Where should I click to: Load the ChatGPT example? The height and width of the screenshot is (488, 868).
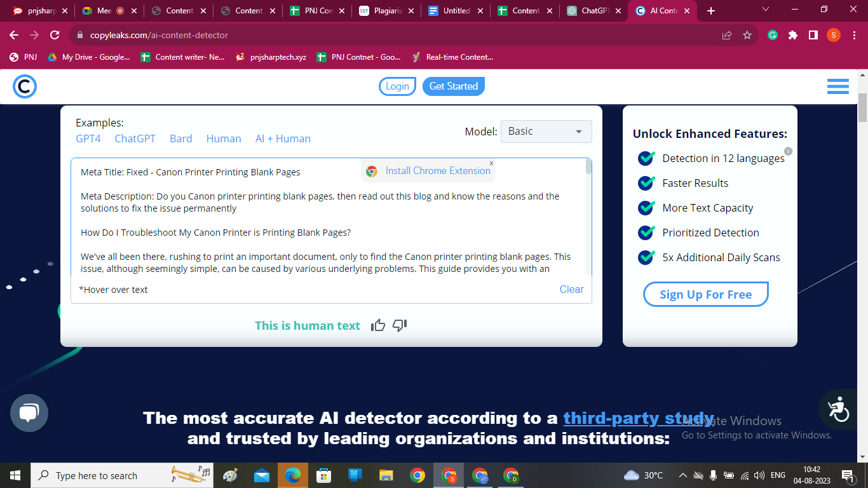pyautogui.click(x=135, y=139)
